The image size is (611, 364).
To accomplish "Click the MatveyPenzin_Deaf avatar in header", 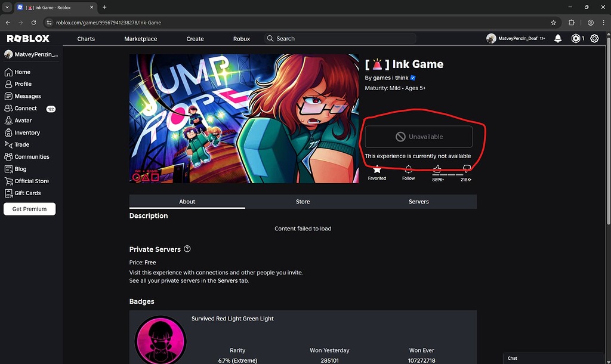I will 491,39.
